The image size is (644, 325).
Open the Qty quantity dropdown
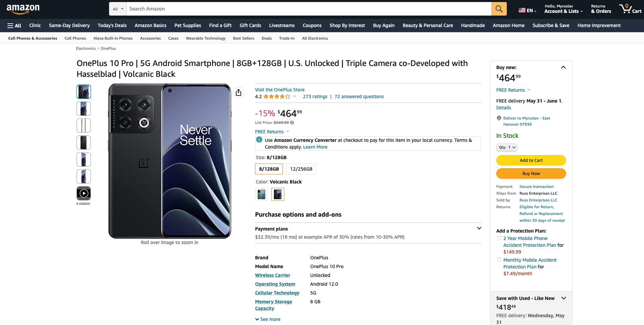point(507,147)
